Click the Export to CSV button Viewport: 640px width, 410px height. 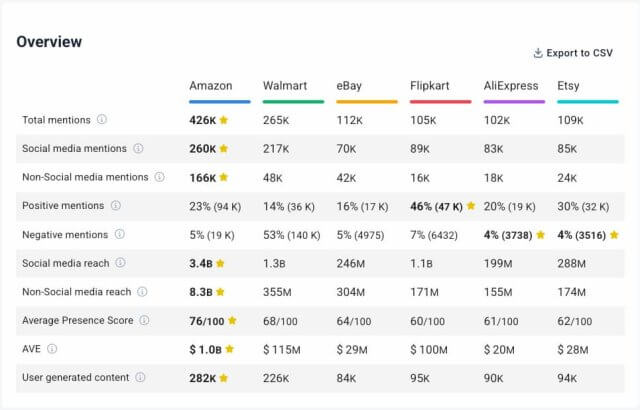[580, 53]
